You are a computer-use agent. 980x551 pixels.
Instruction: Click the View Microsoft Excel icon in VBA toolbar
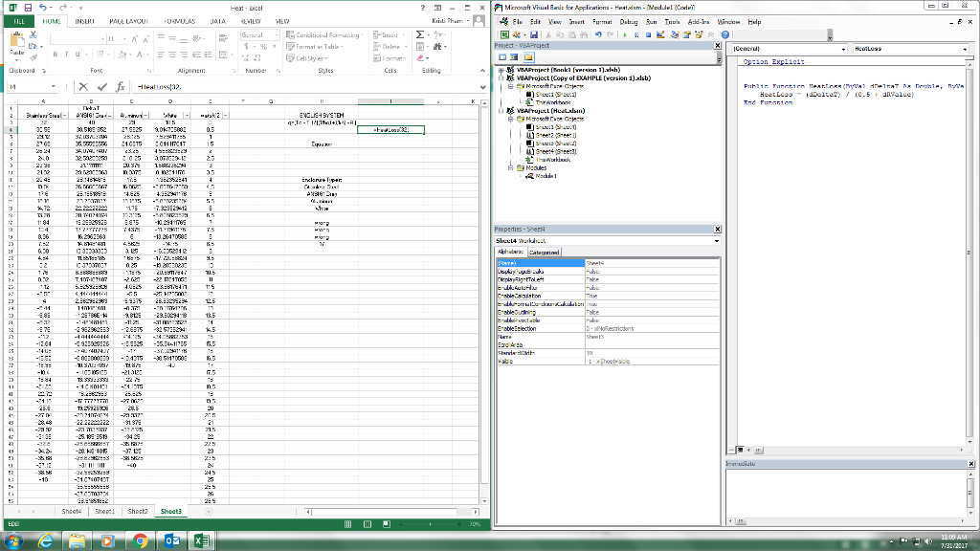coord(503,33)
